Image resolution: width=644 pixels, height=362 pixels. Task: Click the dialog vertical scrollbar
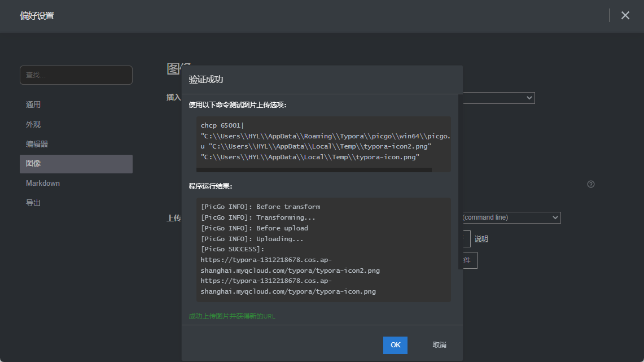click(x=461, y=182)
